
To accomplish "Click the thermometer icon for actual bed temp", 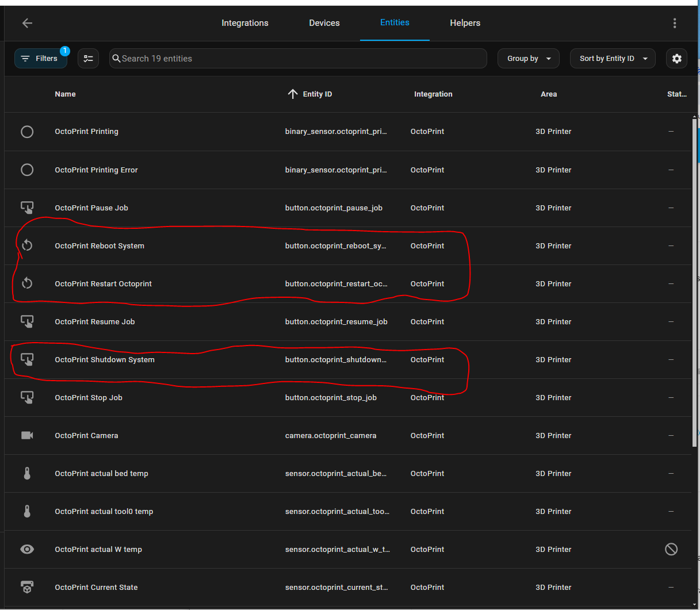I will tap(27, 473).
